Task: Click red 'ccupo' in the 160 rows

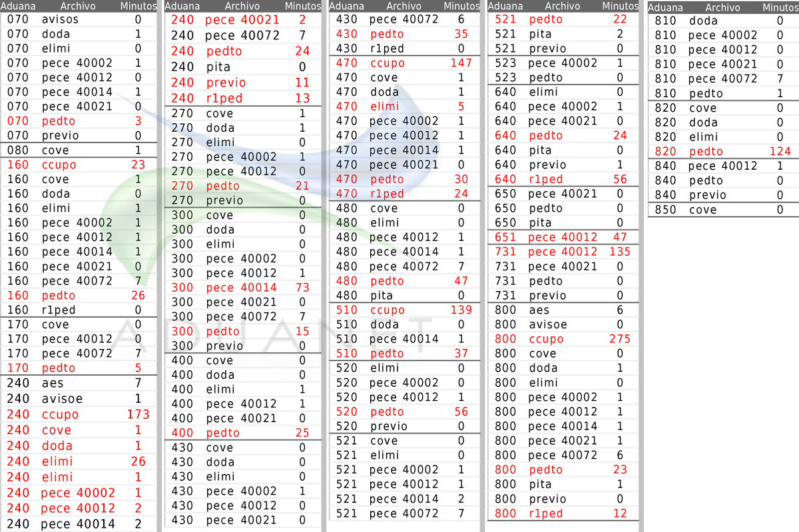Action: (x=59, y=165)
